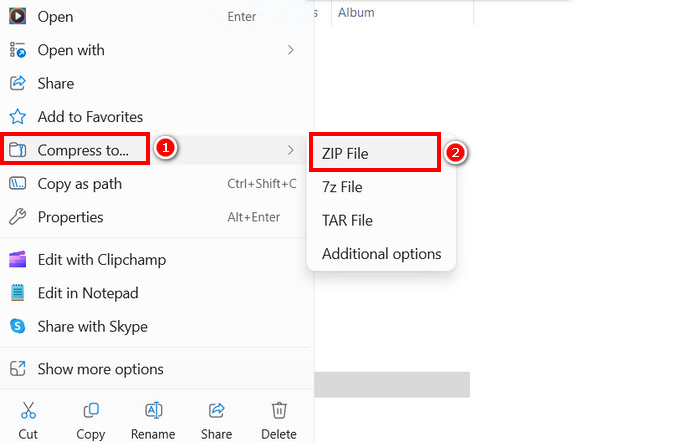
Task: Choose TAR File format
Action: point(347,220)
